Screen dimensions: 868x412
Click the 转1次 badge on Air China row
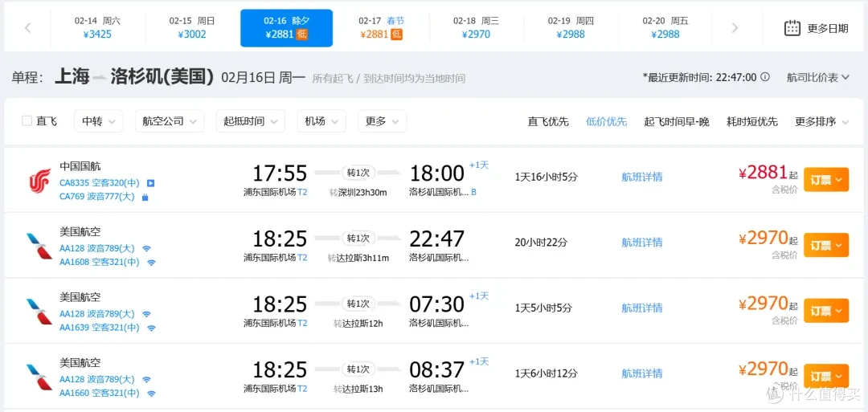(358, 173)
